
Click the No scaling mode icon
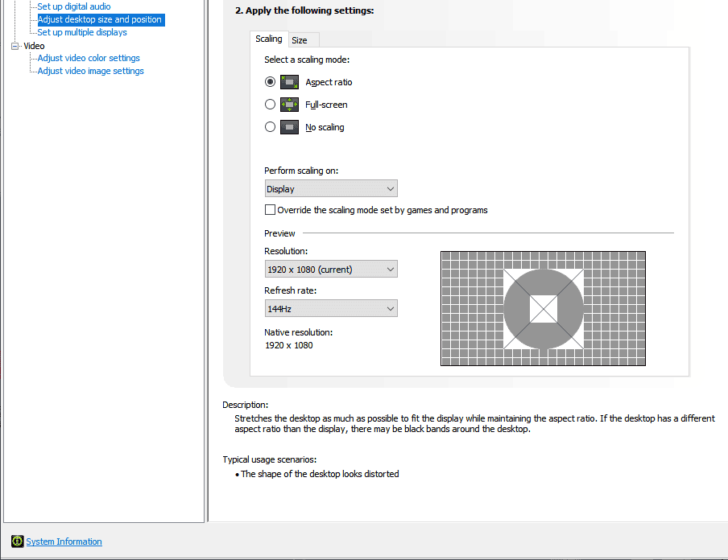tap(289, 127)
